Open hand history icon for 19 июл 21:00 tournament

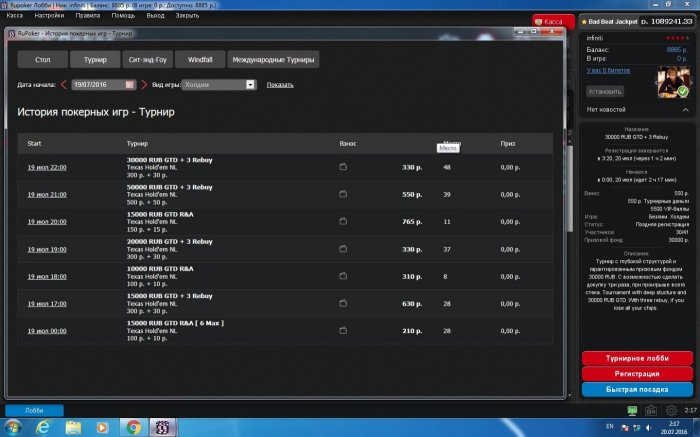click(x=343, y=194)
